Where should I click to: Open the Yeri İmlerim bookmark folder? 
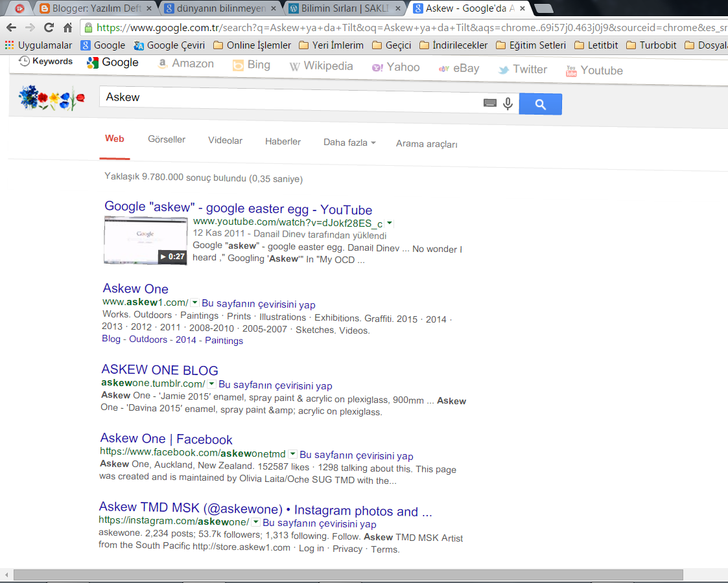(x=331, y=45)
